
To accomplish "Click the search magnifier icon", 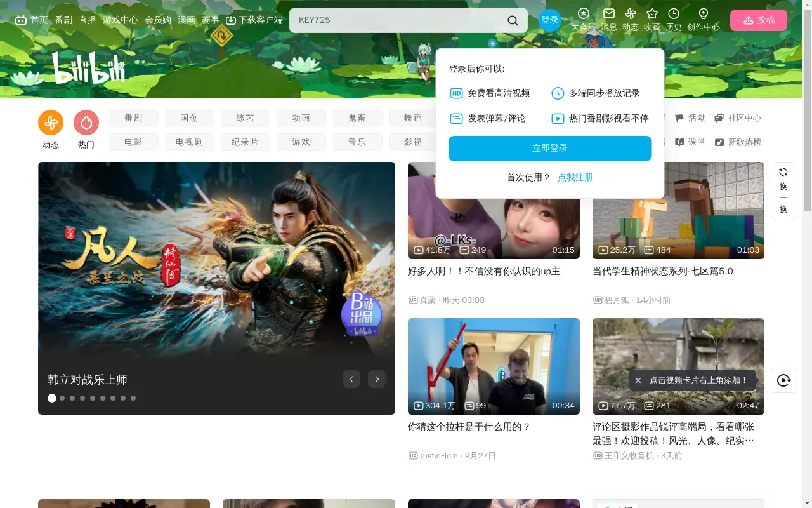I will [x=513, y=20].
